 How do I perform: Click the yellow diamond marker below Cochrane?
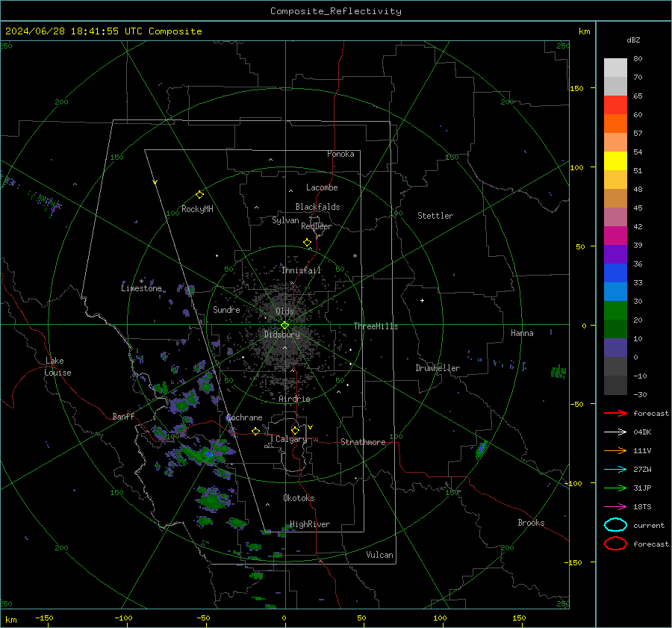[255, 431]
